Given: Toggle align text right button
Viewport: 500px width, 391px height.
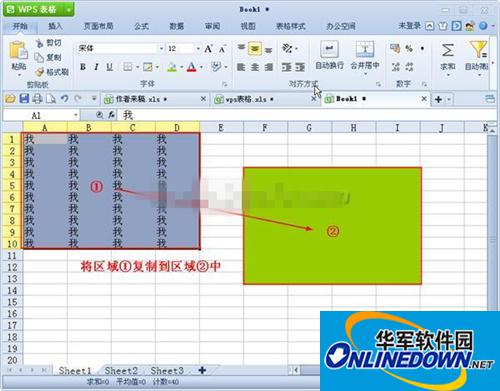Looking at the screenshot, I should coord(268,67).
